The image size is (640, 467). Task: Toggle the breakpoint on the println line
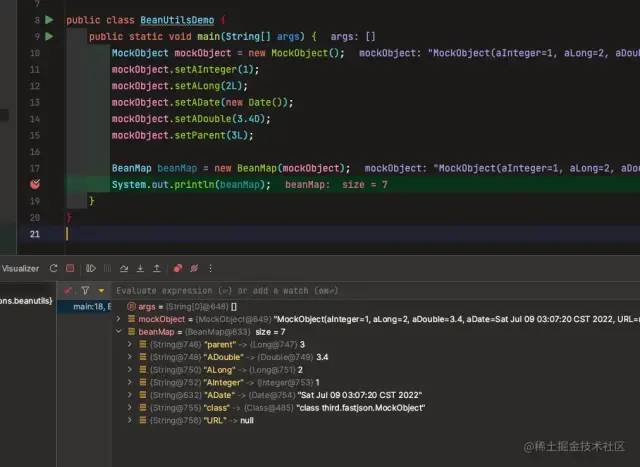tap(35, 184)
